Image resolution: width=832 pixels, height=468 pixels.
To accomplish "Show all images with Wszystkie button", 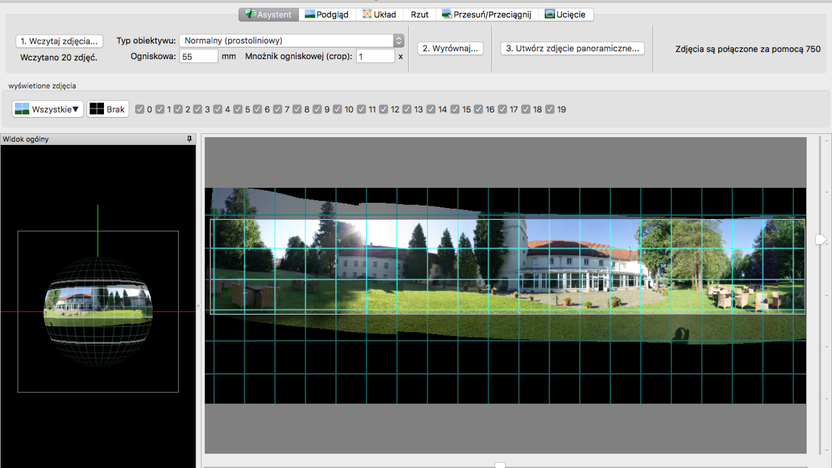I will (x=48, y=109).
